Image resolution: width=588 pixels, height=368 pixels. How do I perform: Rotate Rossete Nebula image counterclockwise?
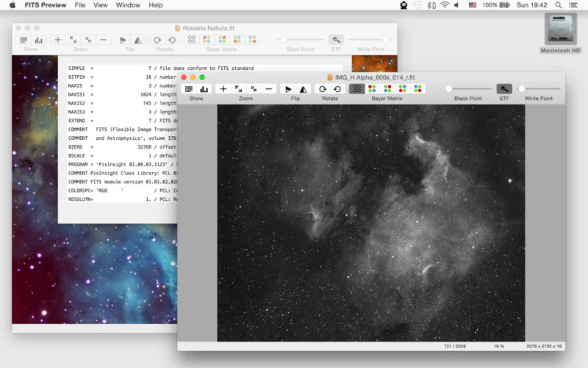click(172, 40)
